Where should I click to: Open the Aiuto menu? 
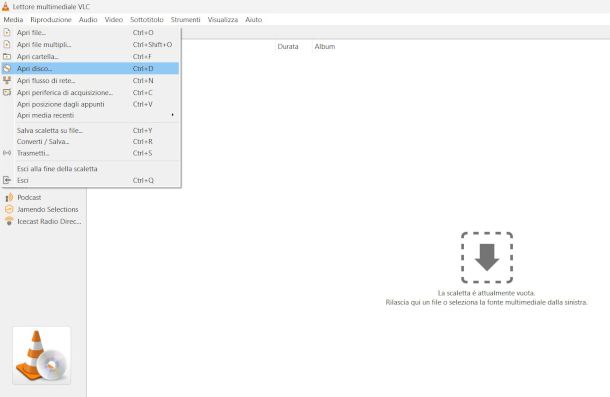pos(254,19)
